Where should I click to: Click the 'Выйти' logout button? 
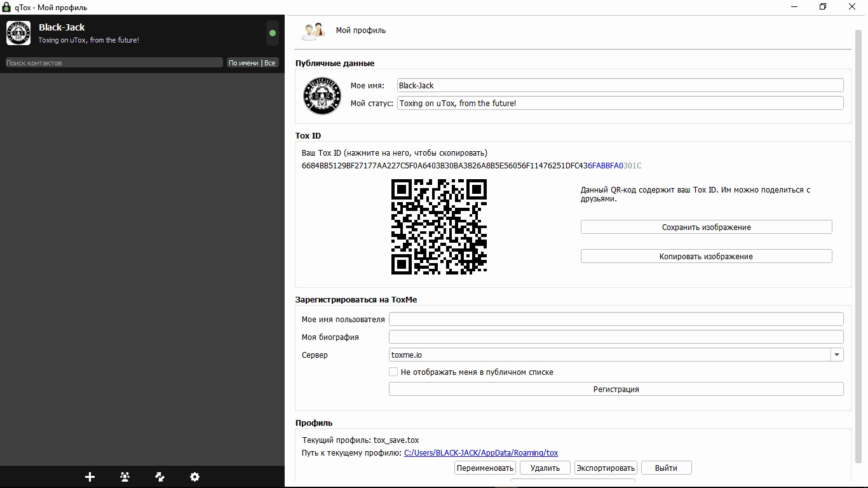[666, 468]
